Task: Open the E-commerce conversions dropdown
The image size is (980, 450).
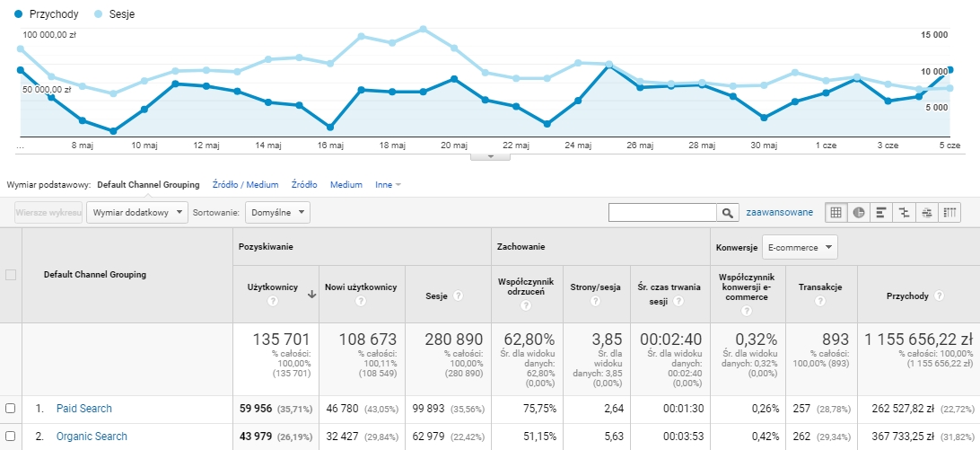Action: tap(800, 247)
